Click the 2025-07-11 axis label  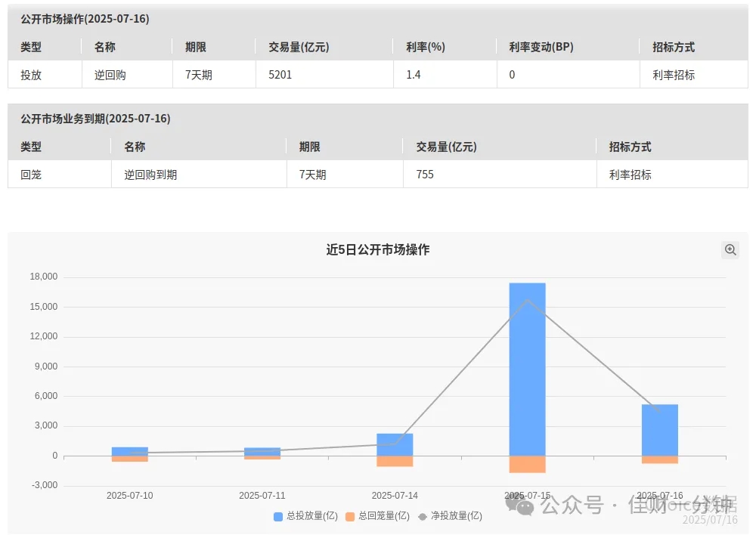262,496
